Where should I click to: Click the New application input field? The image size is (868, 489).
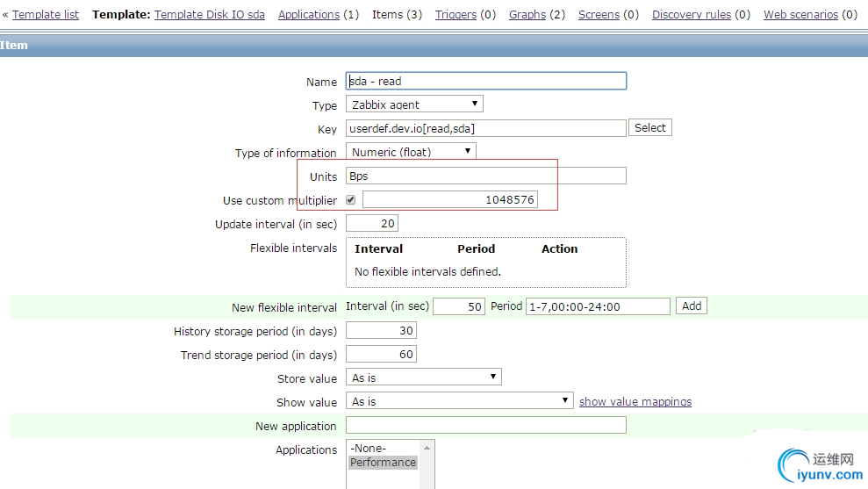coord(486,425)
